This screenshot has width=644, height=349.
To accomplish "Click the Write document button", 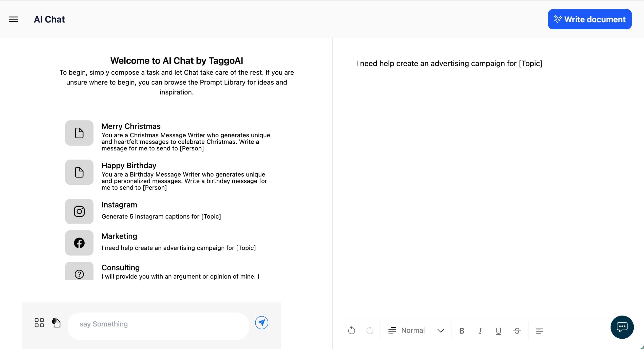I will pyautogui.click(x=590, y=19).
